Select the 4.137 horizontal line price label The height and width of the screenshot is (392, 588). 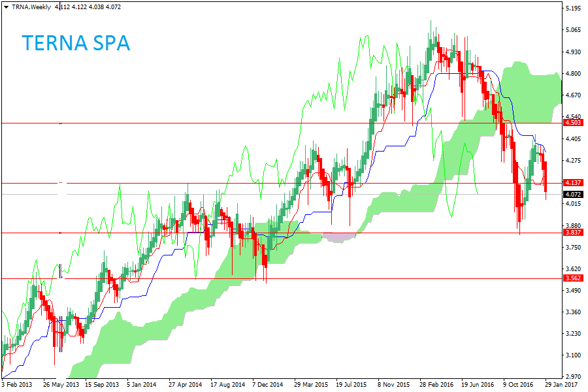(x=573, y=183)
